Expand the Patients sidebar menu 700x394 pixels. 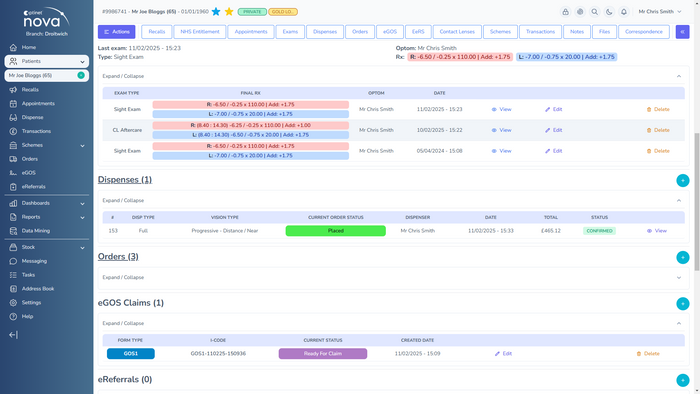[46, 61]
